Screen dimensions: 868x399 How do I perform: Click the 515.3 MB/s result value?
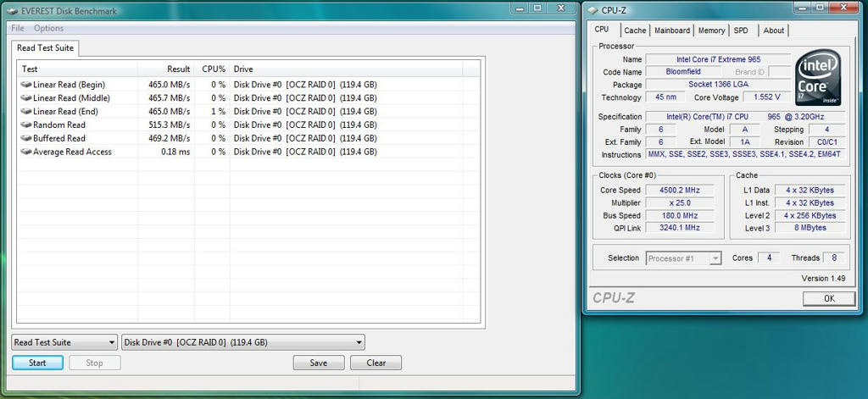pyautogui.click(x=169, y=125)
